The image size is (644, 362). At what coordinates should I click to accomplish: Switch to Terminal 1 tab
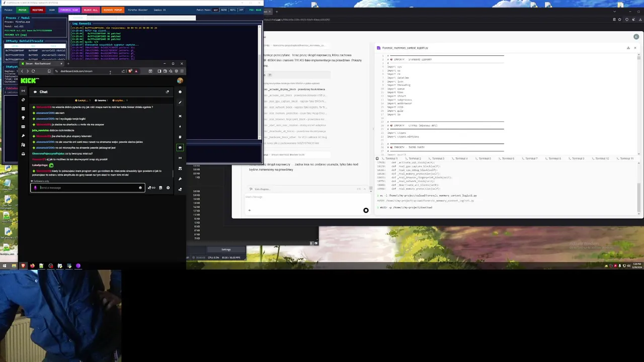[390, 158]
